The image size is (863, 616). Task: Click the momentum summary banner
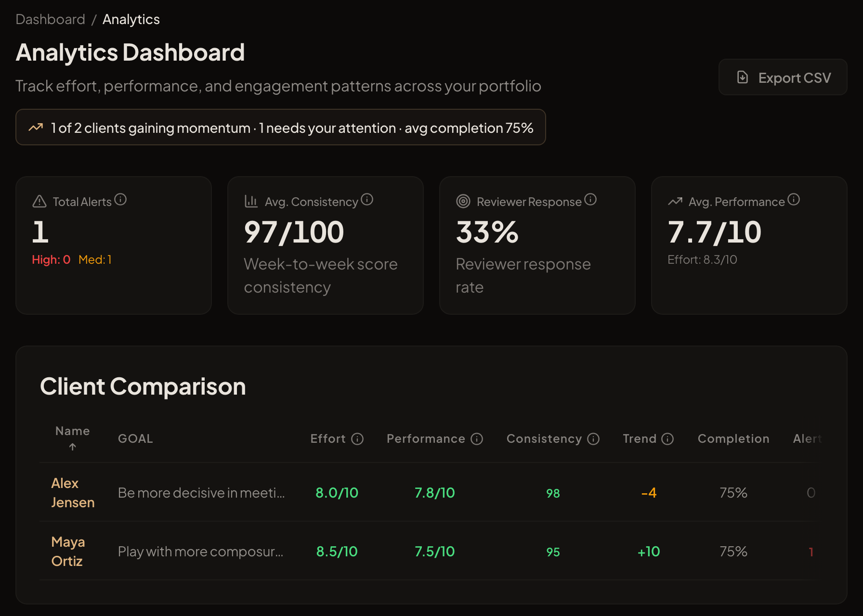[281, 127]
